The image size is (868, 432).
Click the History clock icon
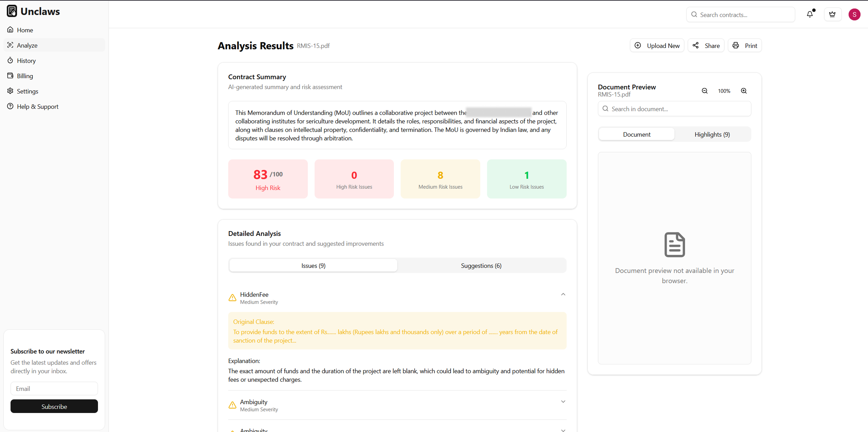pos(10,60)
